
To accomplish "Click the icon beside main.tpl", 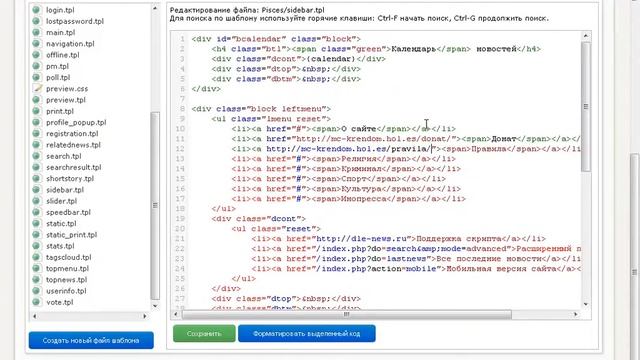I will tap(36, 32).
